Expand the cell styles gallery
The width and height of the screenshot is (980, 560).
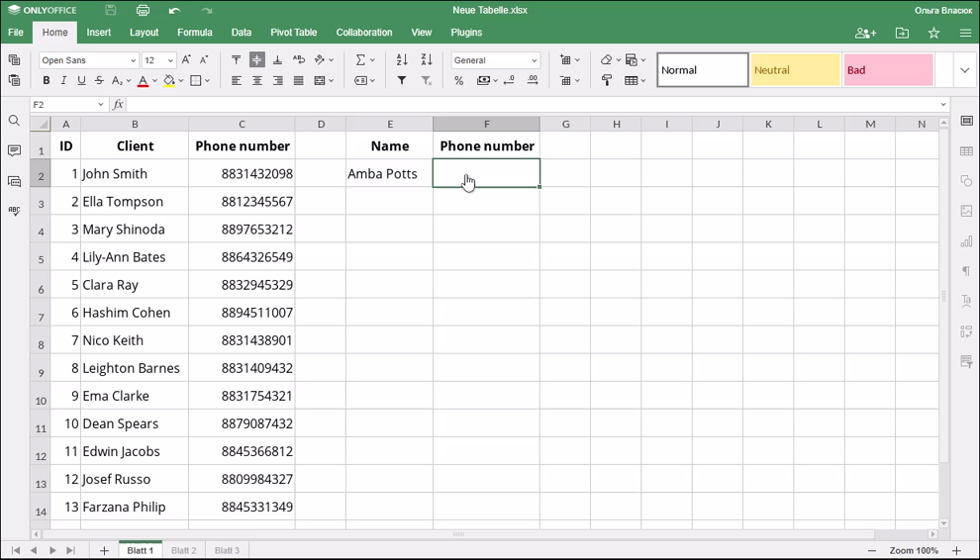pyautogui.click(x=964, y=70)
